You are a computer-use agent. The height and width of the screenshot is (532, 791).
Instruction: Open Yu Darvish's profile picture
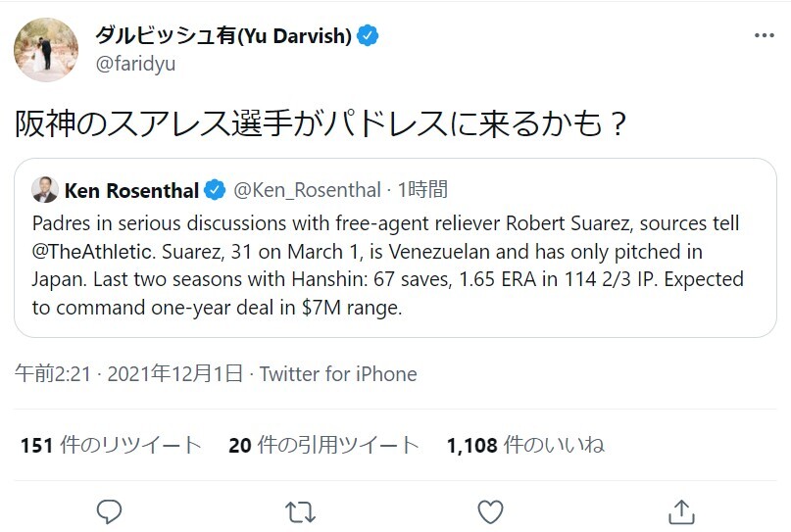pyautogui.click(x=46, y=49)
